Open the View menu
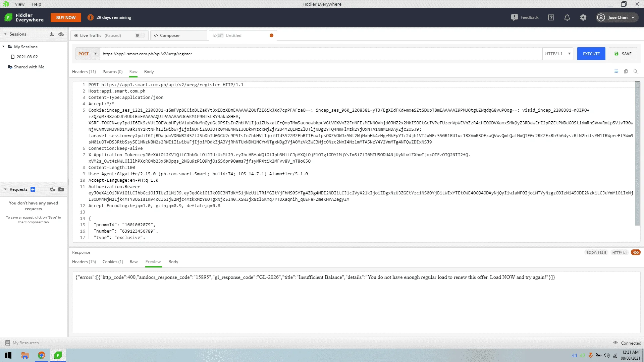The height and width of the screenshot is (362, 644). click(x=20, y=4)
